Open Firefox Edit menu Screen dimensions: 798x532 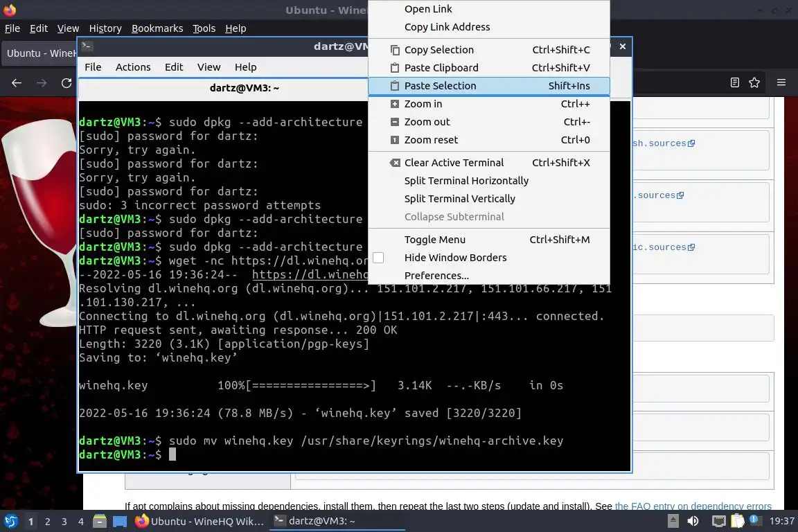(x=39, y=28)
